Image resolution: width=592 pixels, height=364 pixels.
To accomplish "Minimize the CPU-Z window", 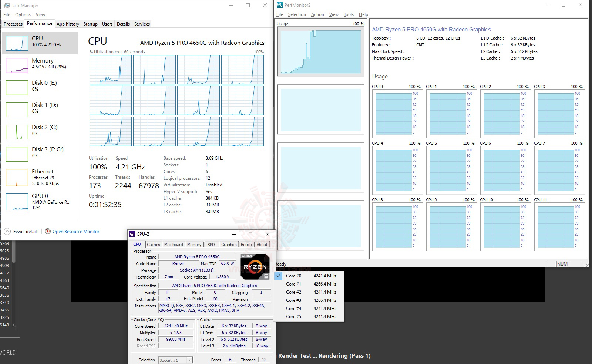I will (234, 234).
